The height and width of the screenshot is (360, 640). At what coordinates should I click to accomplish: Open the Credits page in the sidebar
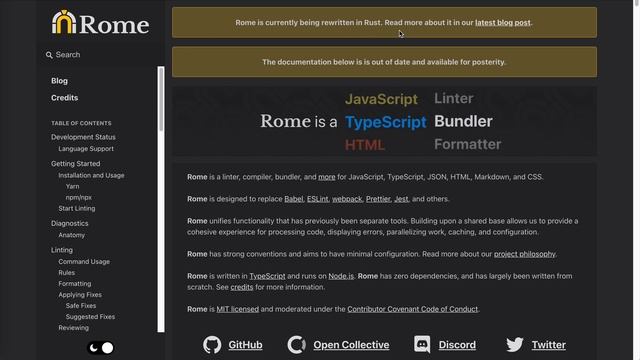[64, 98]
